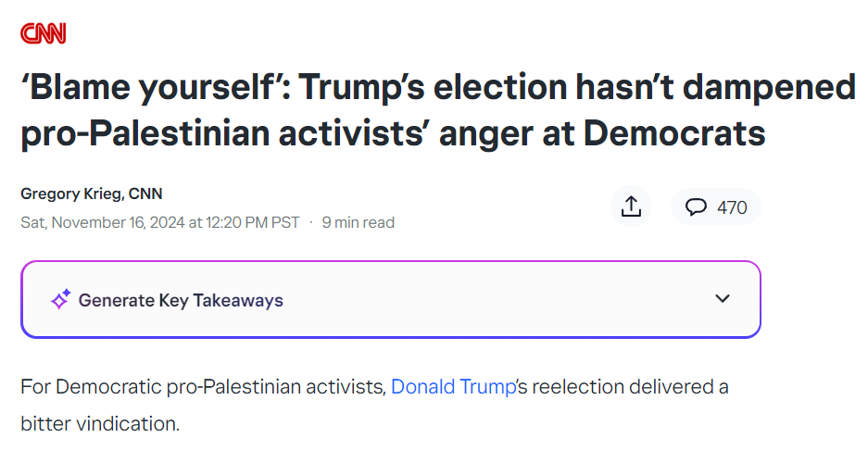Click the words bitter vindication in article
This screenshot has width=868, height=450.
[x=100, y=423]
